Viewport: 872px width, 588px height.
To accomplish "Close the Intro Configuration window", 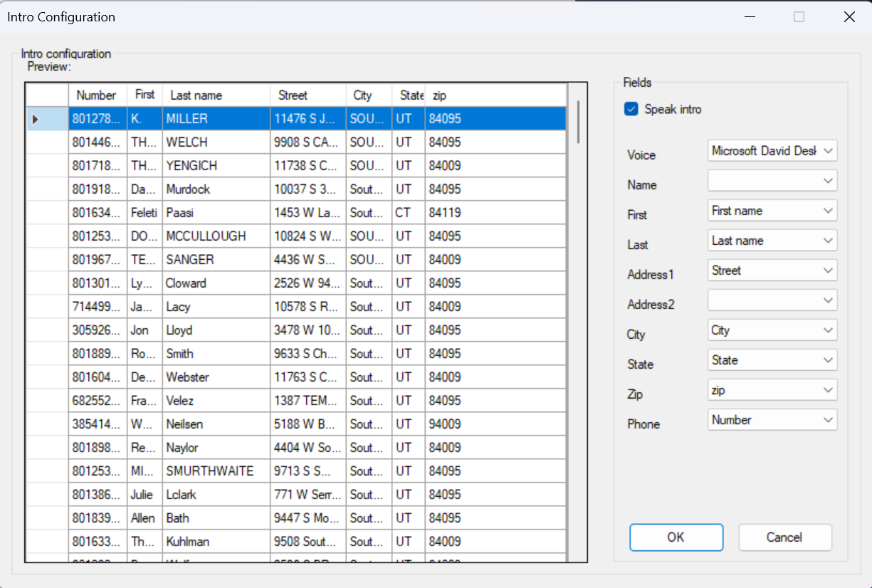I will pos(849,17).
